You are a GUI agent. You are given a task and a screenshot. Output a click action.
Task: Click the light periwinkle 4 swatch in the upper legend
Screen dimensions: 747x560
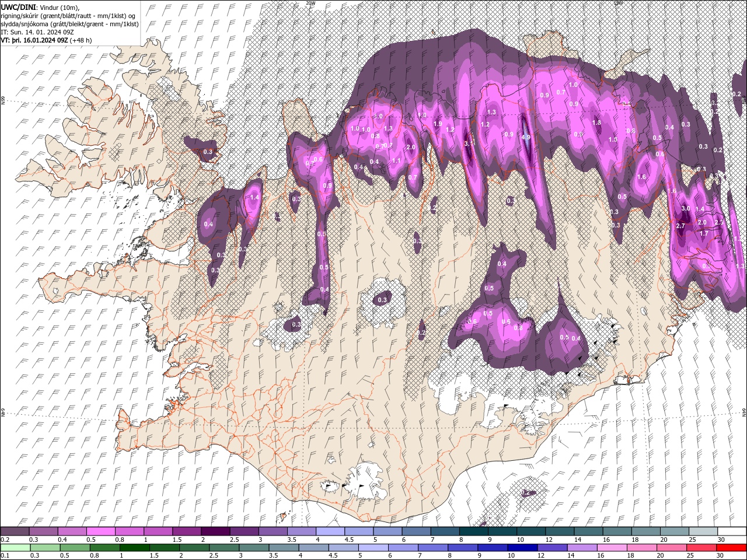[330, 531]
